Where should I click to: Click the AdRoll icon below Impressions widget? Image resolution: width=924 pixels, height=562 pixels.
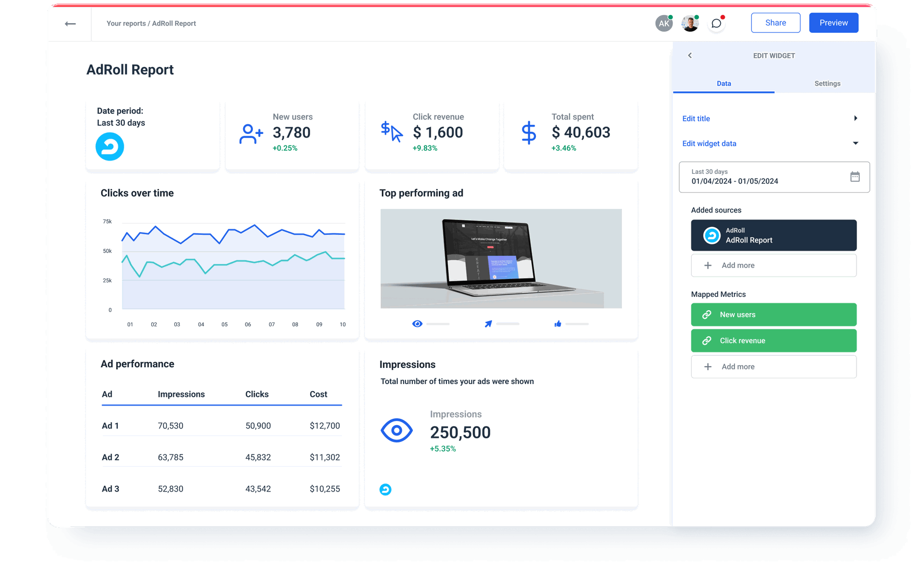click(x=385, y=489)
